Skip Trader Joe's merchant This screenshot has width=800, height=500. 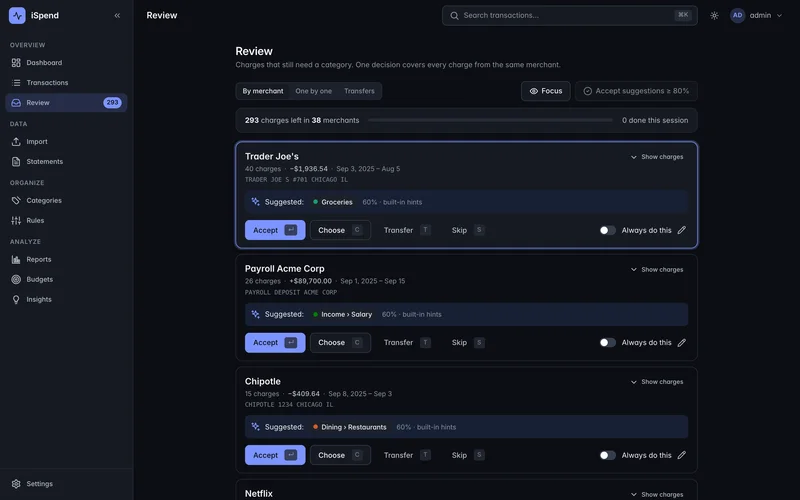tap(467, 230)
